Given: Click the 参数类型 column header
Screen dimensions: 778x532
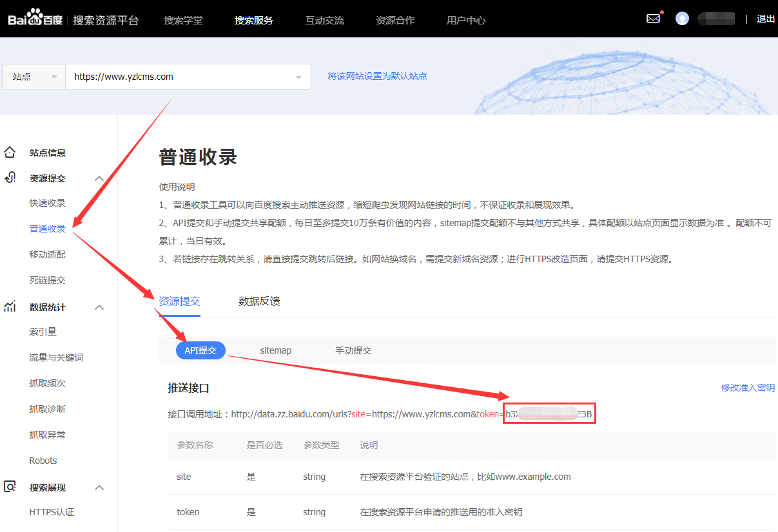Looking at the screenshot, I should (x=321, y=445).
